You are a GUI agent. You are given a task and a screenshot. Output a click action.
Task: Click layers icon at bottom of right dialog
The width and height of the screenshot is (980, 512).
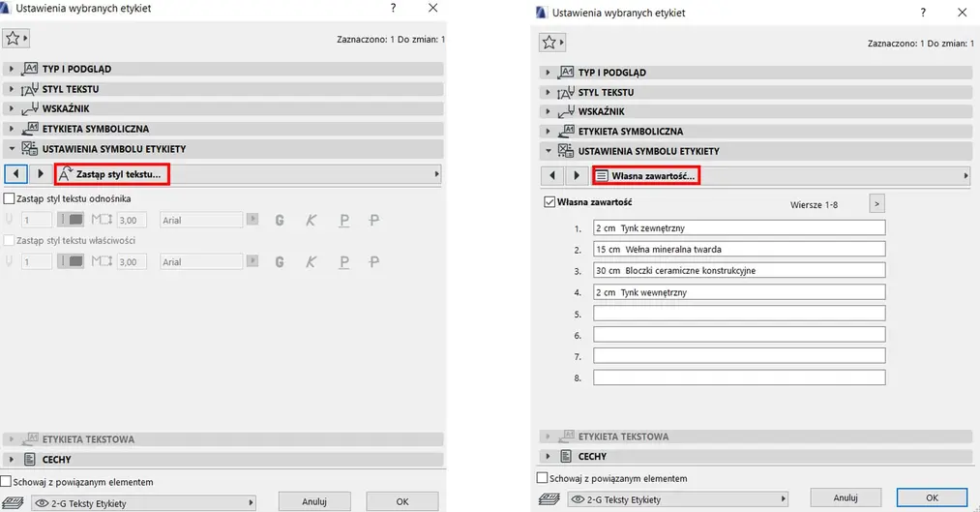[x=549, y=498]
